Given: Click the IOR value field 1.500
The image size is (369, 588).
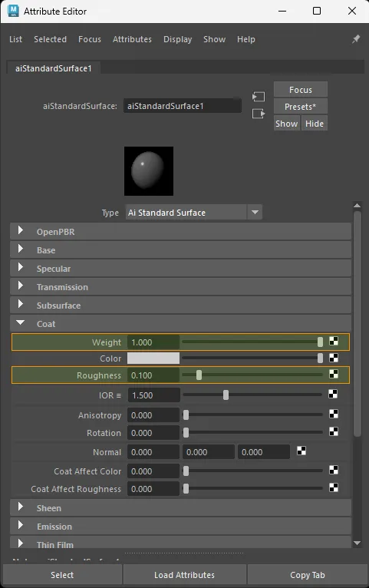Looking at the screenshot, I should pyautogui.click(x=154, y=395).
